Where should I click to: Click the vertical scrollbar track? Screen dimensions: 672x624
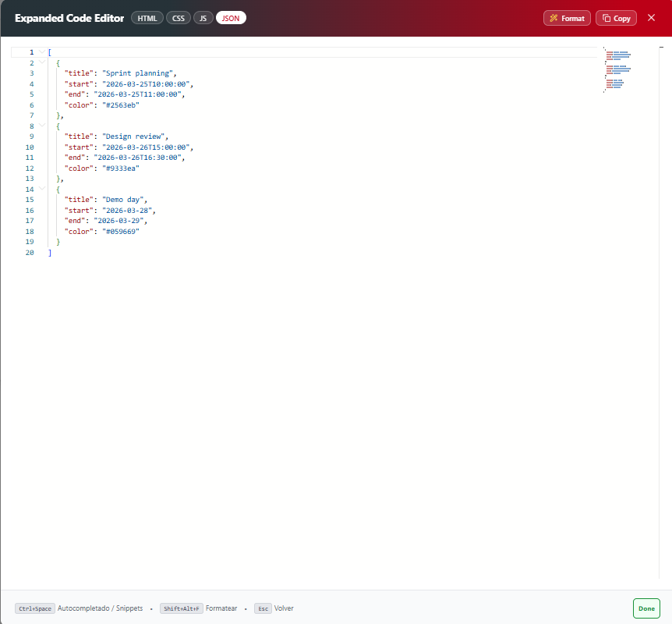[x=661, y=313]
